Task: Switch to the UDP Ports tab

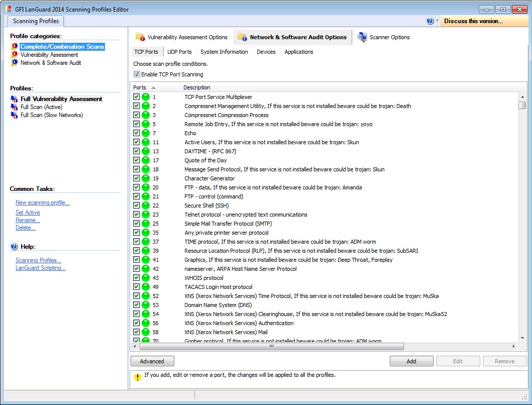Action: click(179, 52)
